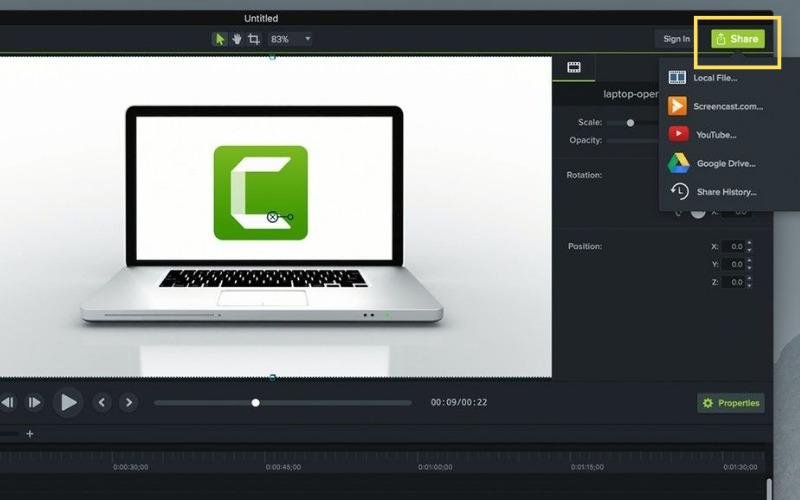The width and height of the screenshot is (800, 500).
Task: Click the timeline zoom-in plus icon
Action: click(x=30, y=434)
